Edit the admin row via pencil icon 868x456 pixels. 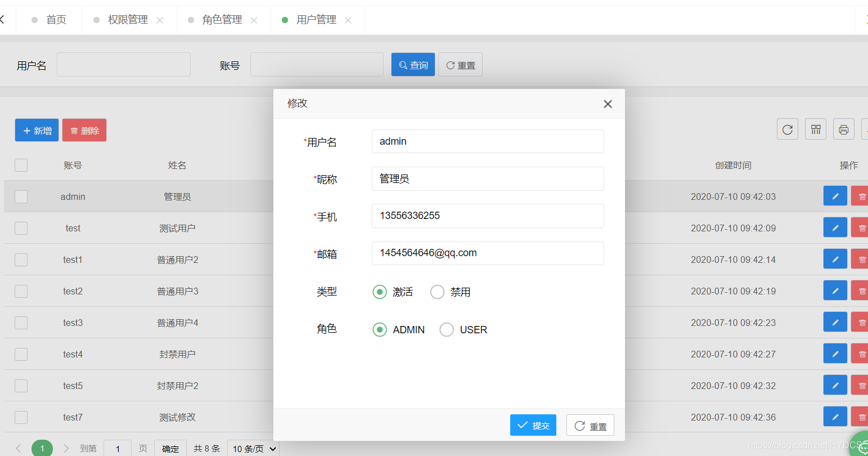coord(835,196)
